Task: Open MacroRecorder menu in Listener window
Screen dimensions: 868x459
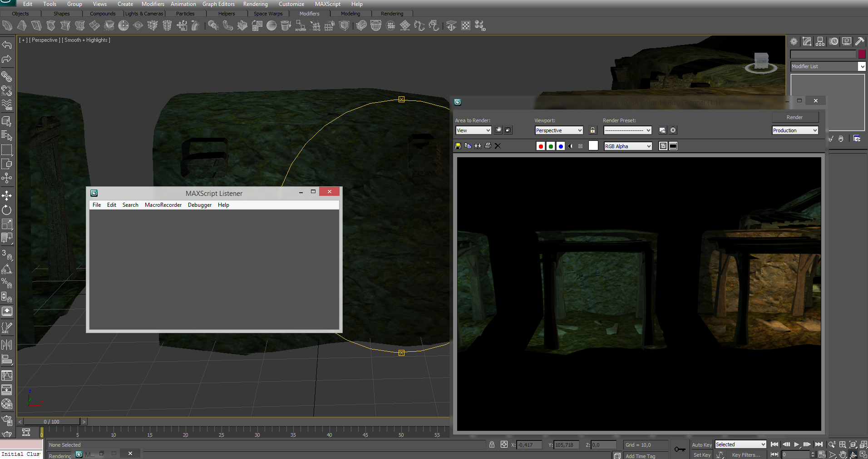Action: [163, 205]
